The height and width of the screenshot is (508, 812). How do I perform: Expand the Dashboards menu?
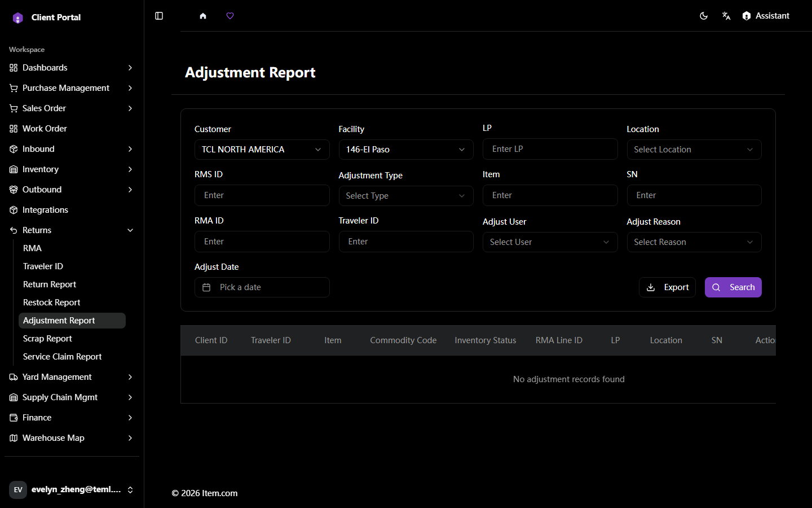72,68
